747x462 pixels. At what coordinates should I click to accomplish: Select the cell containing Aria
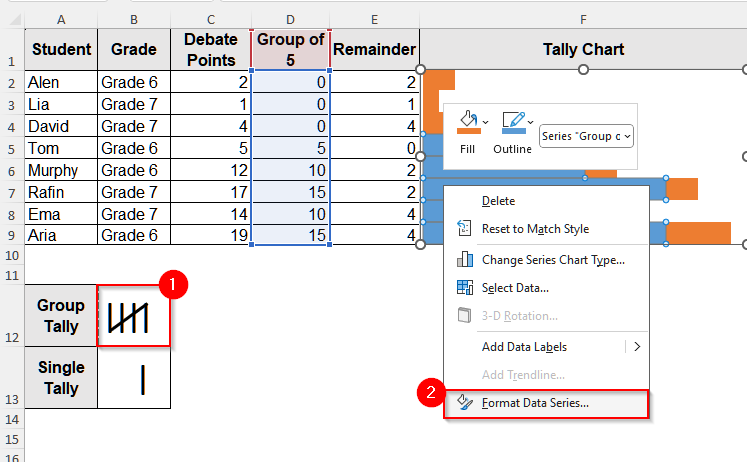(61, 235)
